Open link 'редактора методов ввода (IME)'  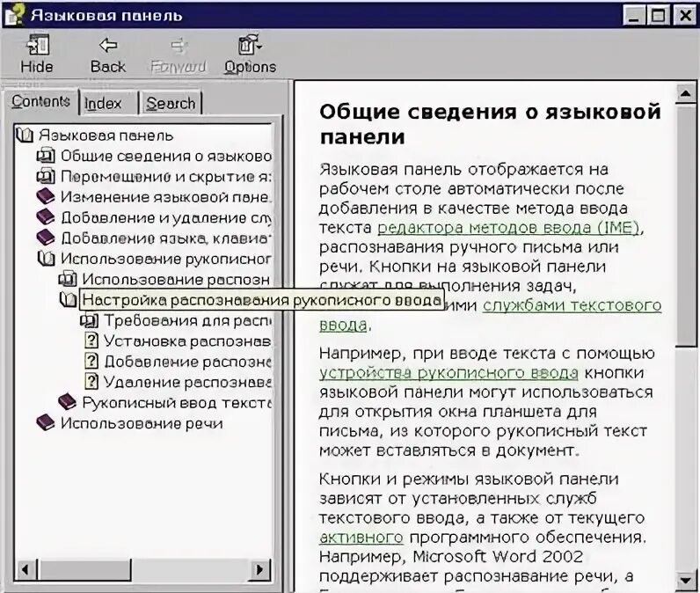(508, 228)
